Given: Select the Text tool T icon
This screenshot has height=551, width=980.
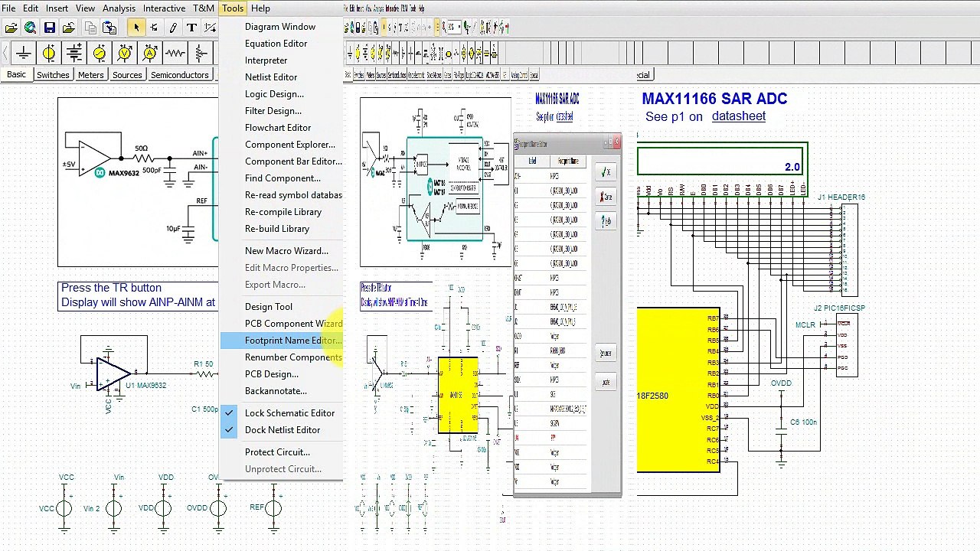Looking at the screenshot, I should [x=191, y=28].
